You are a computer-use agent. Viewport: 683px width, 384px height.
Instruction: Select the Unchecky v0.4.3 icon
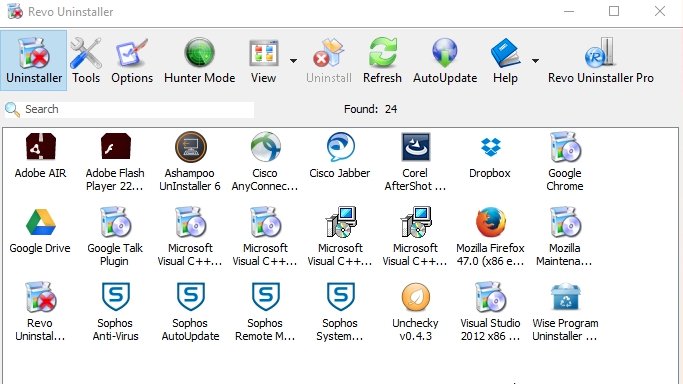416,297
